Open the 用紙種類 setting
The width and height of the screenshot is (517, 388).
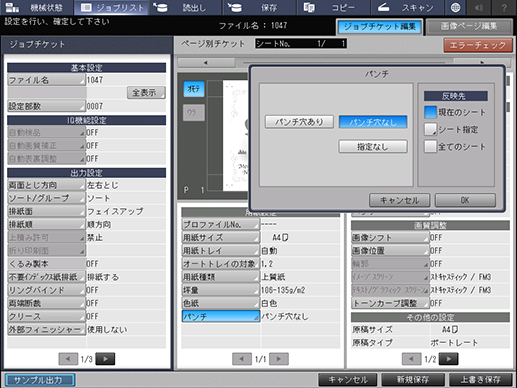coord(220,277)
